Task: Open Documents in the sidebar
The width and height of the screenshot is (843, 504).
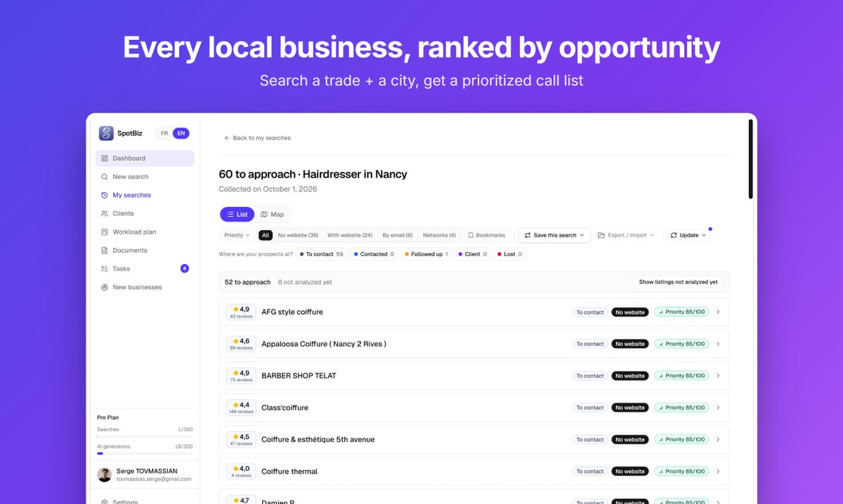Action: (x=145, y=250)
